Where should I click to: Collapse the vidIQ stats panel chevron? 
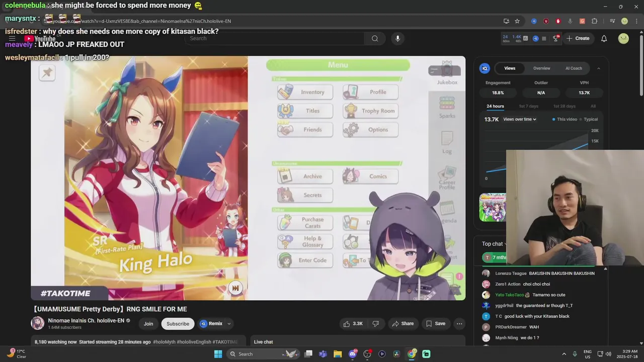point(598,68)
